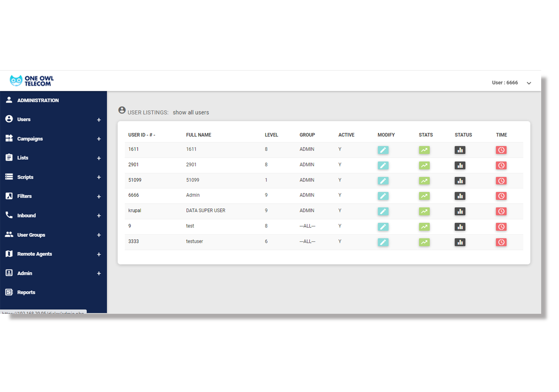Screen dimensions: 559x392
Task: Open status chart icon for user test
Action: pyautogui.click(x=460, y=227)
